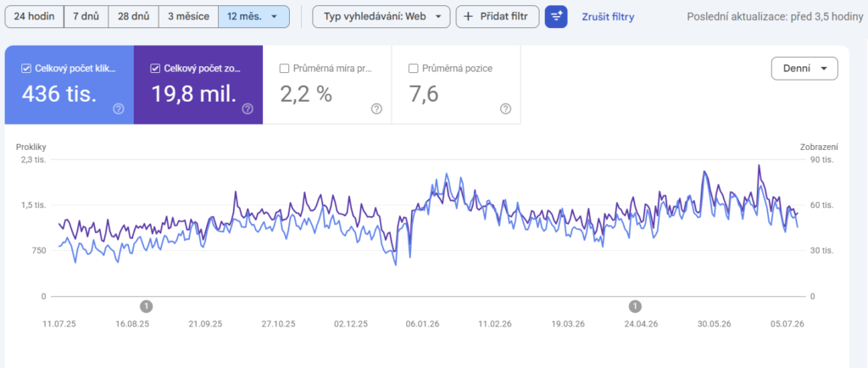
Task: Open help icon on total clicks card
Action: [119, 109]
